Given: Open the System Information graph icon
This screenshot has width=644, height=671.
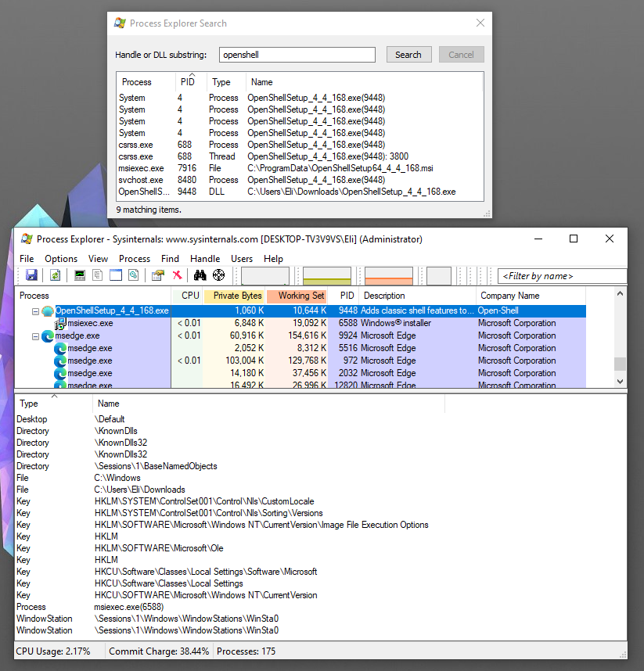Looking at the screenshot, I should pyautogui.click(x=80, y=275).
